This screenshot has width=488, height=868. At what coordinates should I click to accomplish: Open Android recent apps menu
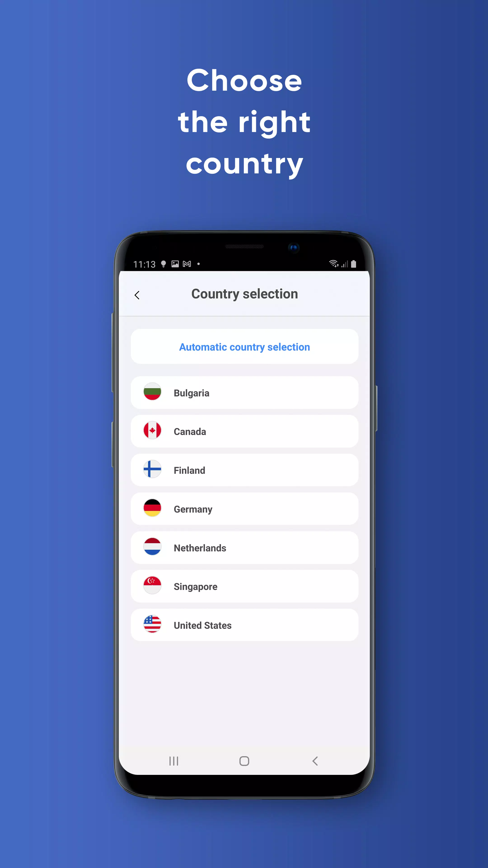click(x=173, y=761)
